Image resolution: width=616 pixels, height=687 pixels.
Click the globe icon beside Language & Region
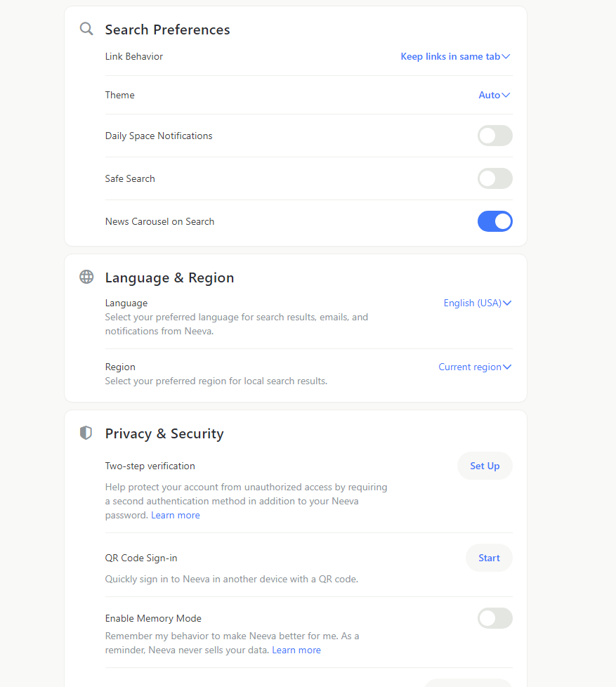click(86, 277)
